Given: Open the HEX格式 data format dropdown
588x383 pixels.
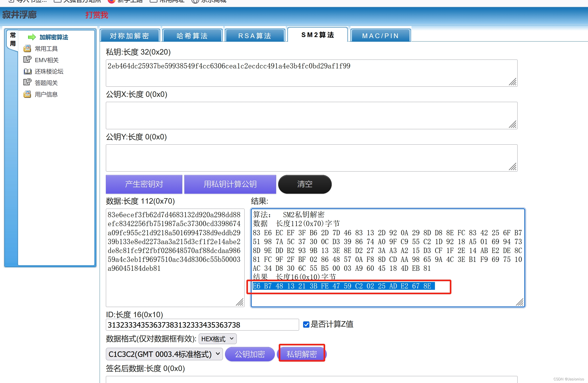Looking at the screenshot, I should pyautogui.click(x=217, y=339).
